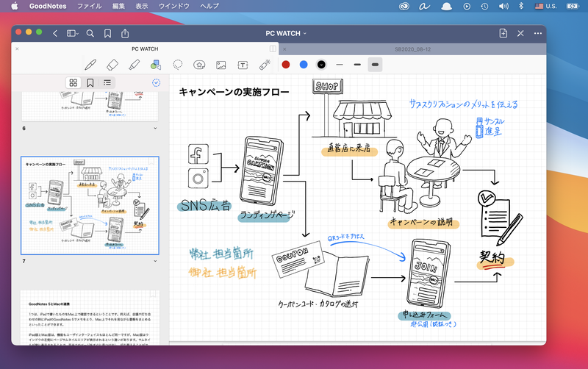Select the Eraser tool
Screen dimensions: 588x369
tap(112, 65)
